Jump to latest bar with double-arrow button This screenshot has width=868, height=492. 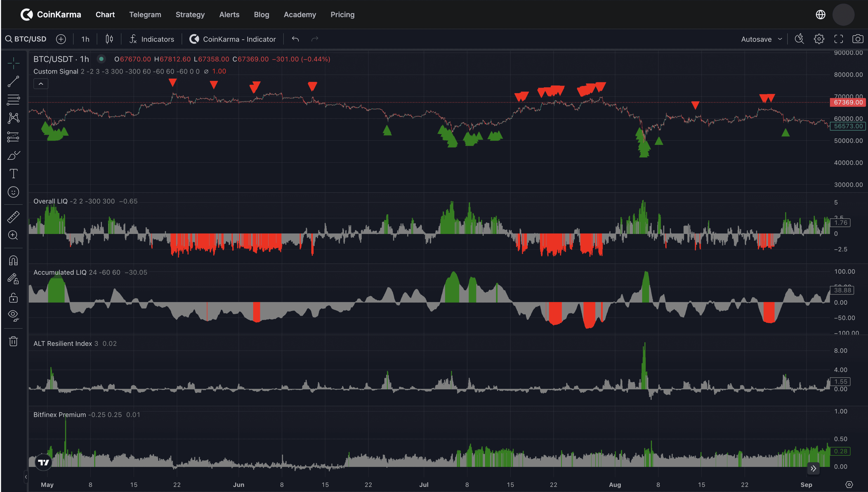point(813,468)
